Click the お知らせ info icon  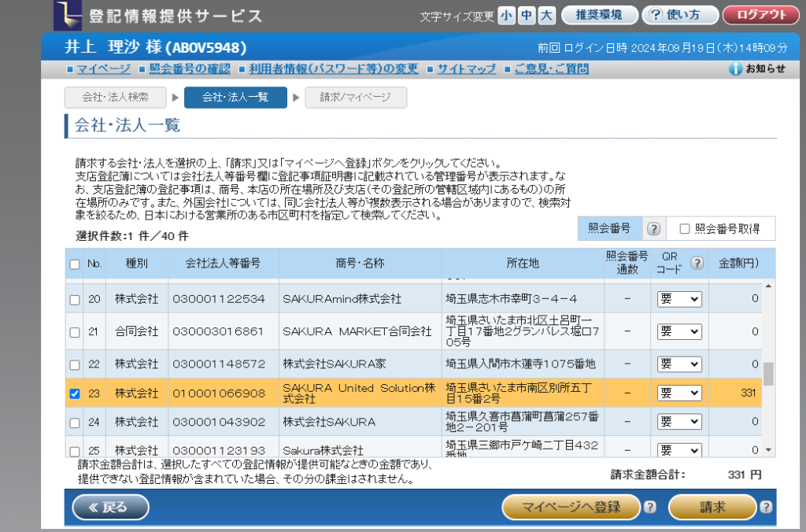(x=735, y=69)
